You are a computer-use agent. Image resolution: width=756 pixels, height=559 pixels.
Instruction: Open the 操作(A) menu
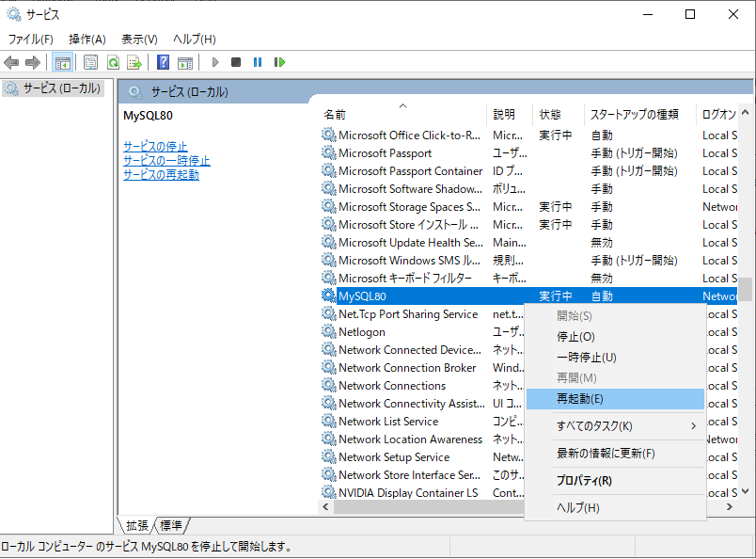click(x=87, y=40)
